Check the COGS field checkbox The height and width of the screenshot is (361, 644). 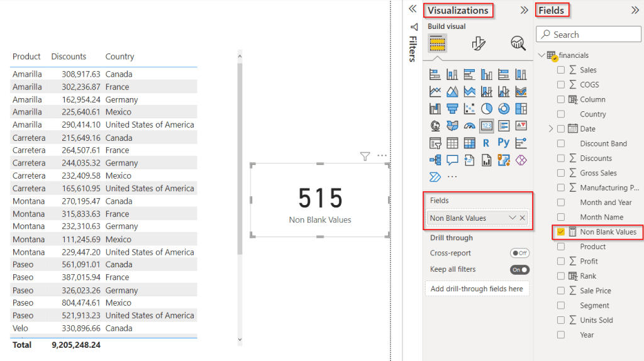coord(560,85)
